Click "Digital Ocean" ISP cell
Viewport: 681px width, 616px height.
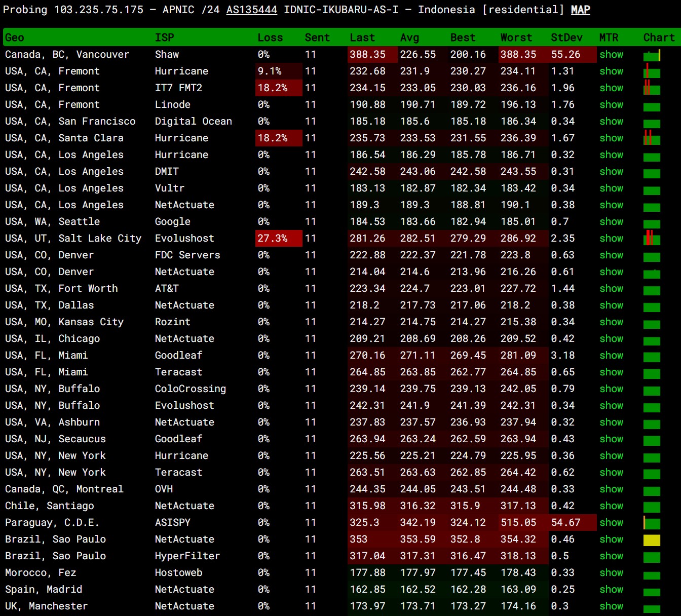pos(193,121)
